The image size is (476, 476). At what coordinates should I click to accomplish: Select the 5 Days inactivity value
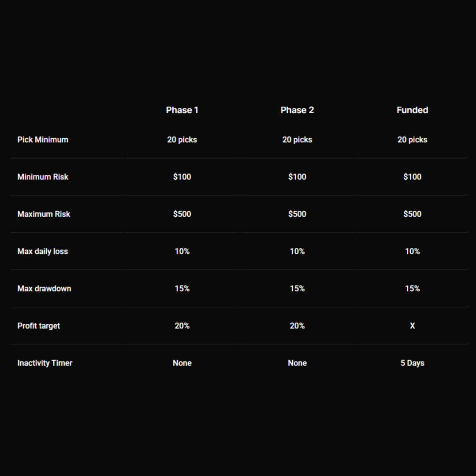click(x=413, y=363)
